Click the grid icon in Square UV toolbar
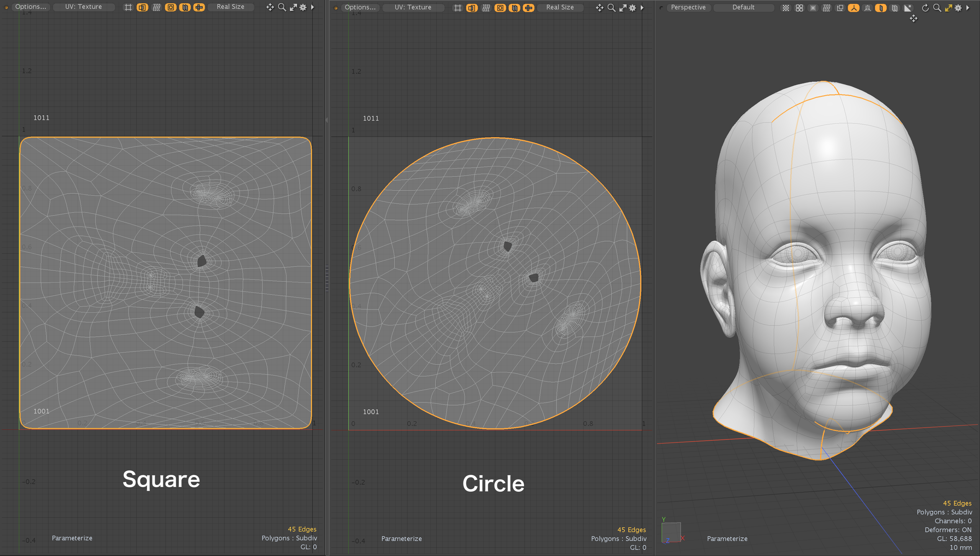This screenshot has height=556, width=980. [x=128, y=7]
